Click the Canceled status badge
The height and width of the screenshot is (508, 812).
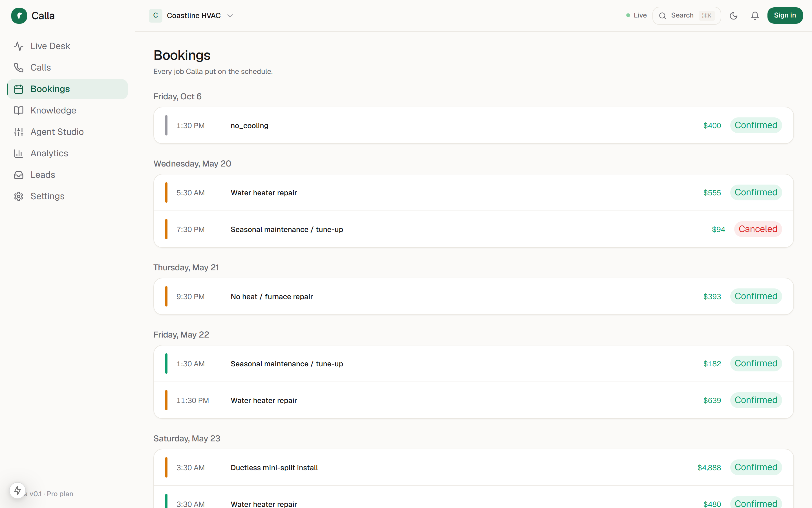click(x=758, y=229)
